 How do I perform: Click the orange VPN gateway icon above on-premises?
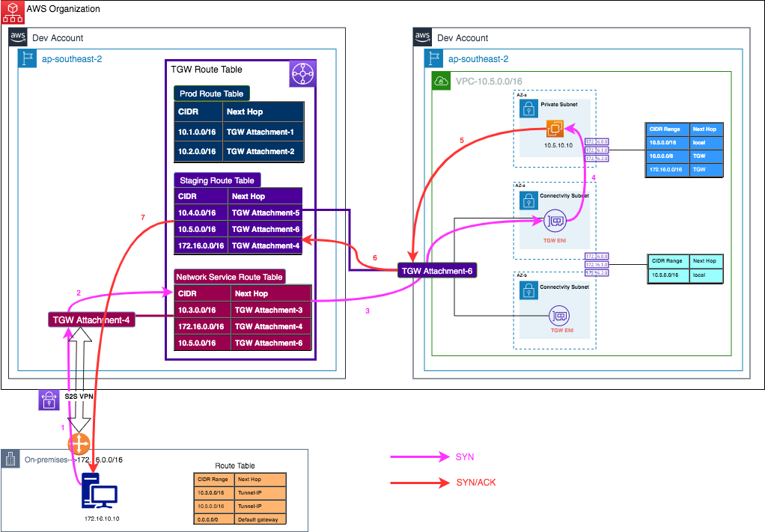(79, 444)
